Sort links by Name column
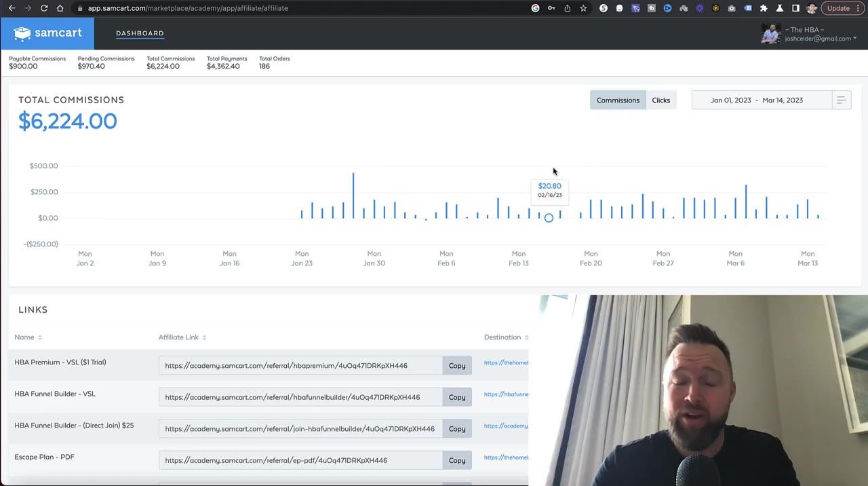The image size is (868, 486). coord(28,337)
